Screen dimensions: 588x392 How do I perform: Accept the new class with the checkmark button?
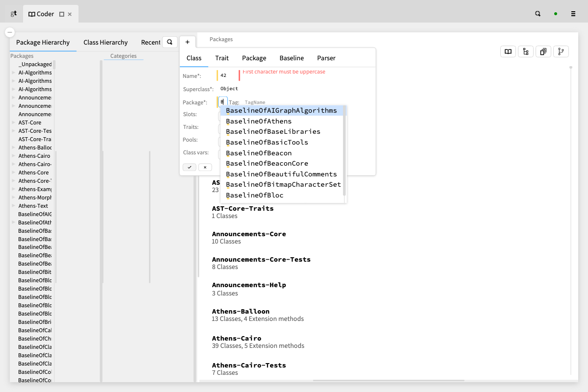tap(189, 167)
